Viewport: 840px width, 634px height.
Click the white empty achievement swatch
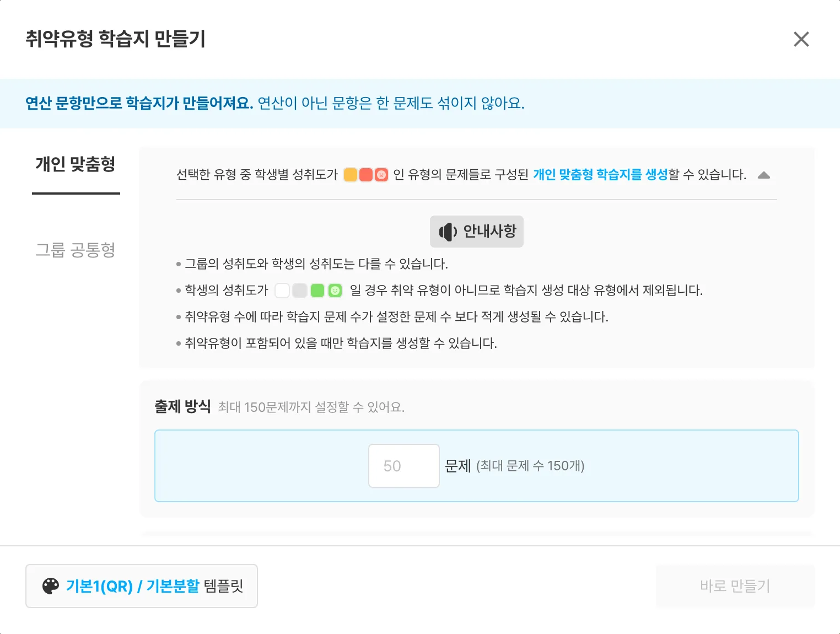[x=282, y=291]
